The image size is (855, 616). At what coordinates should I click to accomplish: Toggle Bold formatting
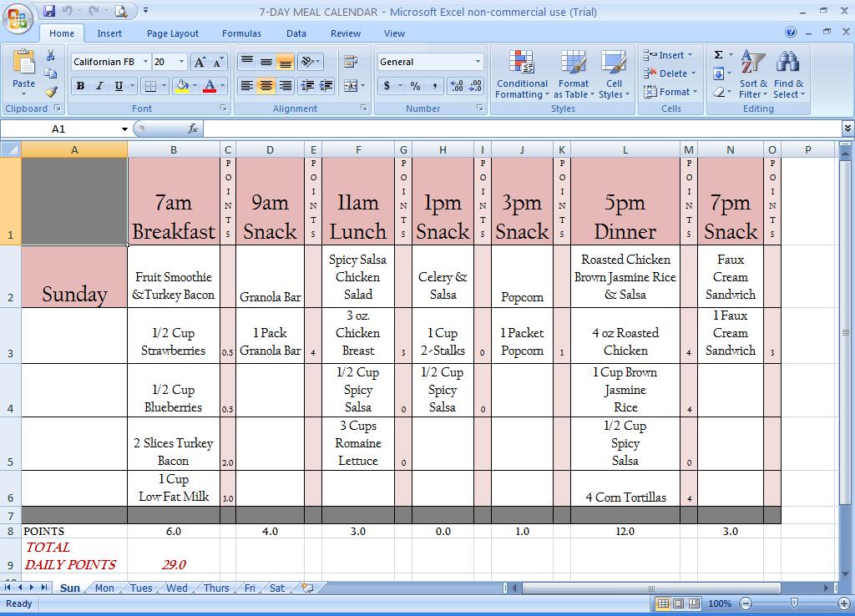81,86
